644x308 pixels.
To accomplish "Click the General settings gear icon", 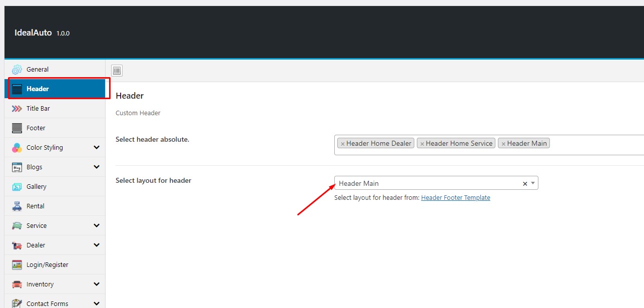I will point(17,70).
